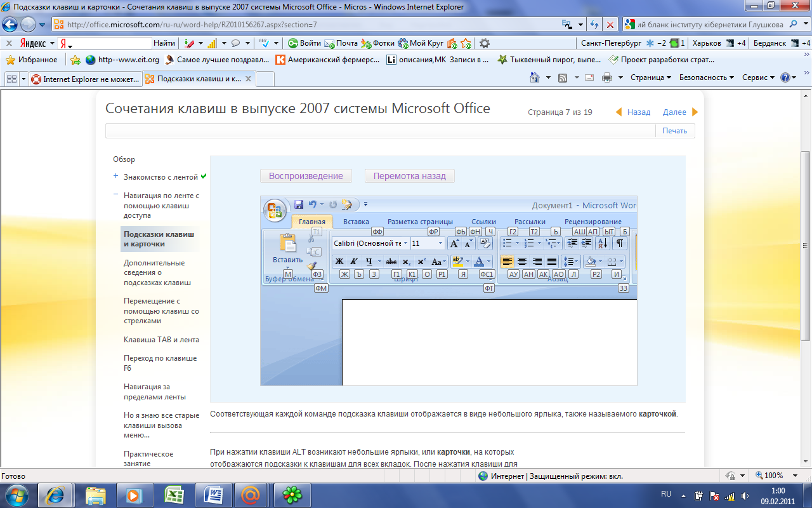Click the Воспроизведение button
This screenshot has width=812, height=508.
[x=306, y=176]
